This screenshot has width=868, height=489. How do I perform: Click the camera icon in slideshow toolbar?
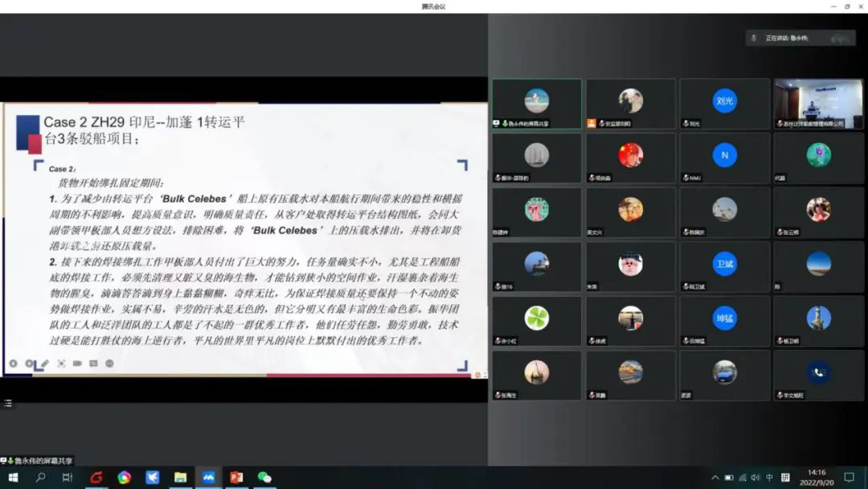[x=77, y=364]
